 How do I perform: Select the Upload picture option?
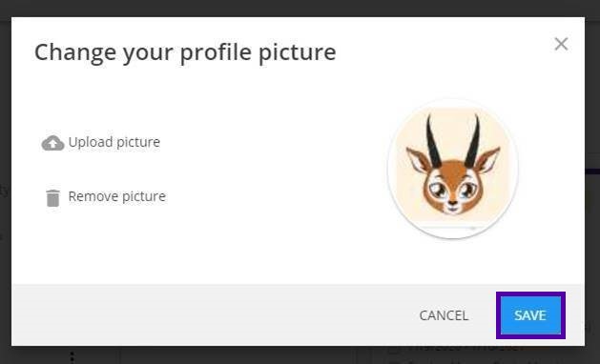tap(101, 143)
